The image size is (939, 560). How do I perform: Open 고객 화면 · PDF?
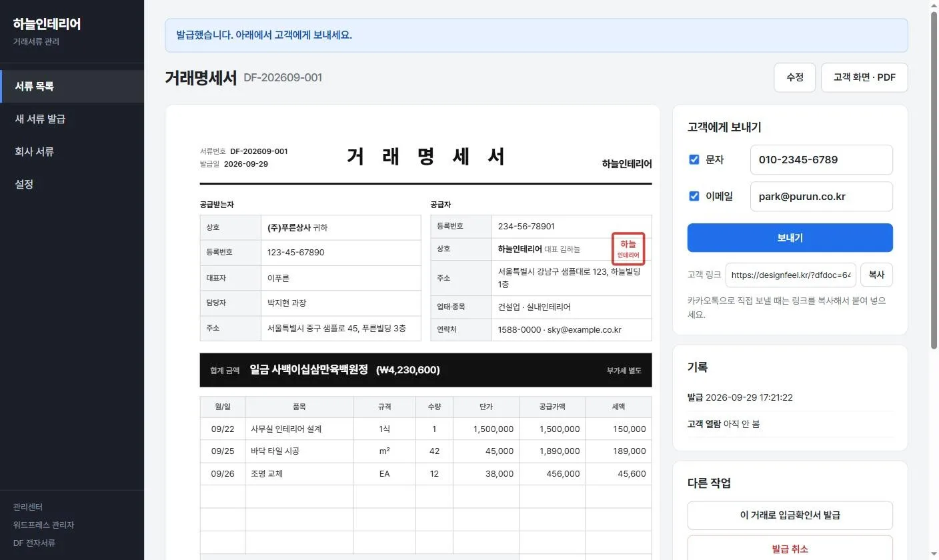[864, 77]
